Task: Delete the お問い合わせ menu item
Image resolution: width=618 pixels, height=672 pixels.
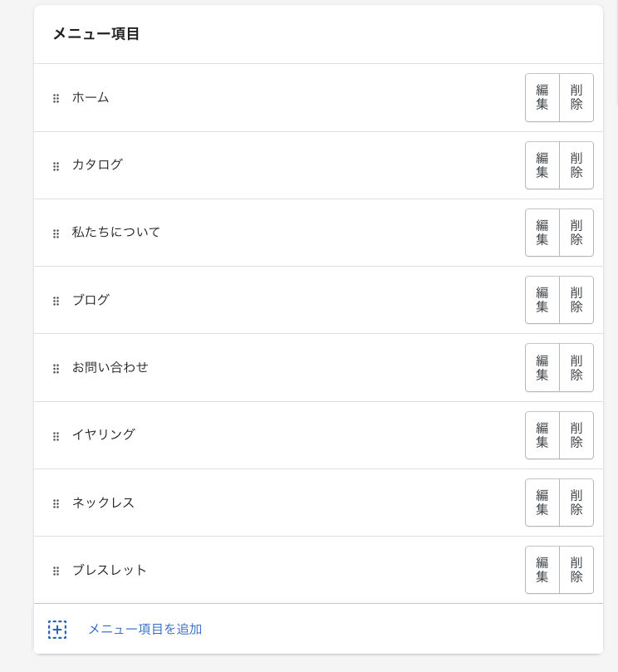Action: 576,367
